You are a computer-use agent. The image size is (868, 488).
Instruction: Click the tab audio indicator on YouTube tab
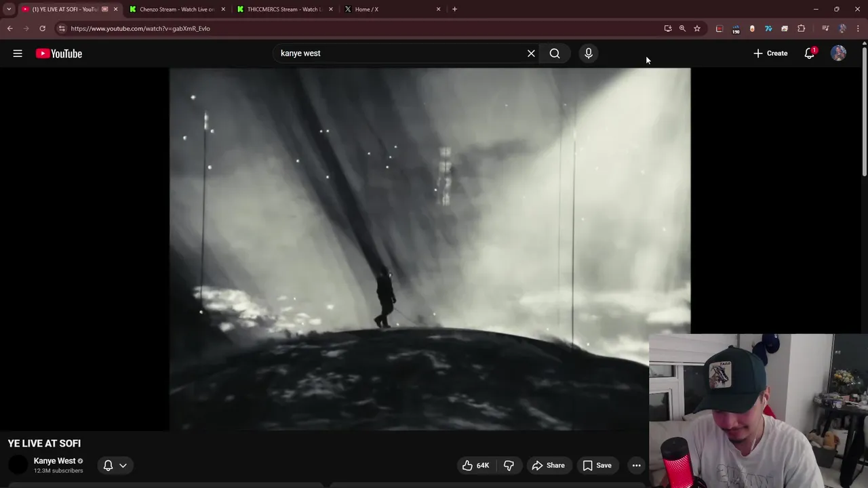pyautogui.click(x=104, y=9)
